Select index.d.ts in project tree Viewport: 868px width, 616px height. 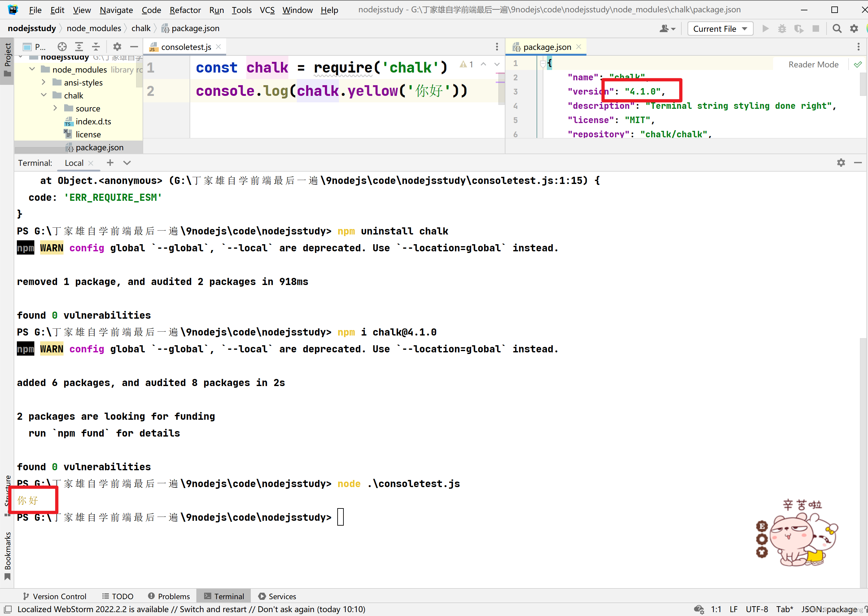(x=93, y=121)
